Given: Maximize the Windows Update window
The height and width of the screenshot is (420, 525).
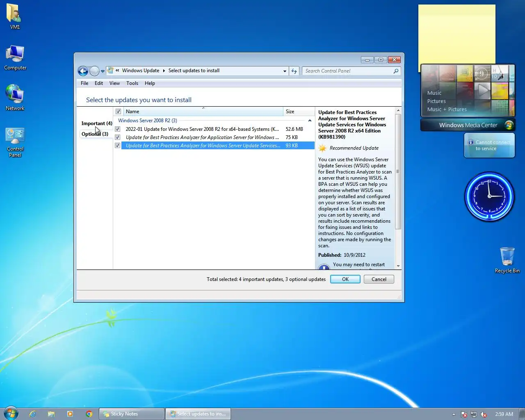Looking at the screenshot, I should [x=381, y=60].
